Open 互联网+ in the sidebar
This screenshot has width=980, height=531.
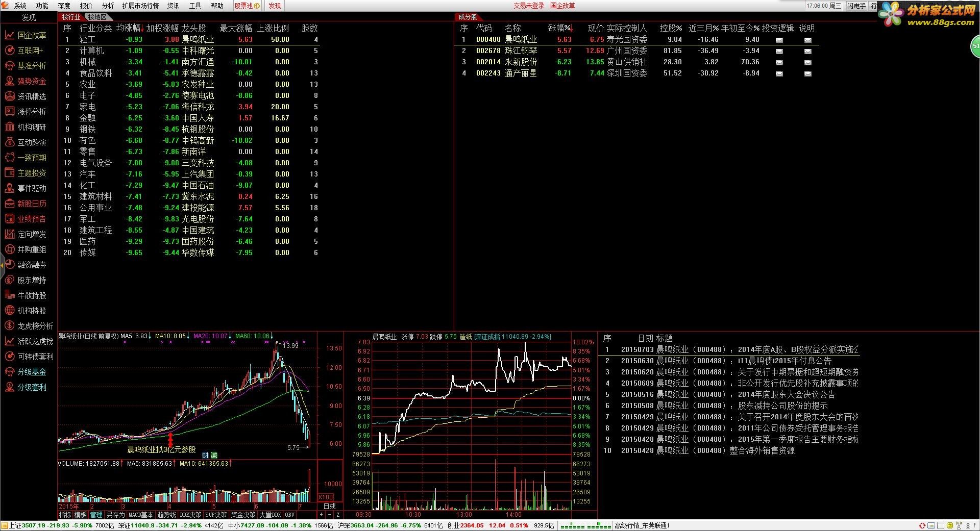pyautogui.click(x=24, y=50)
